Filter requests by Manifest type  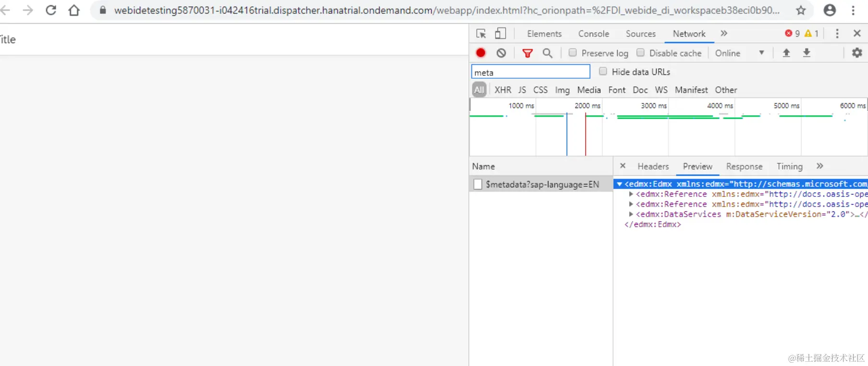pos(691,90)
